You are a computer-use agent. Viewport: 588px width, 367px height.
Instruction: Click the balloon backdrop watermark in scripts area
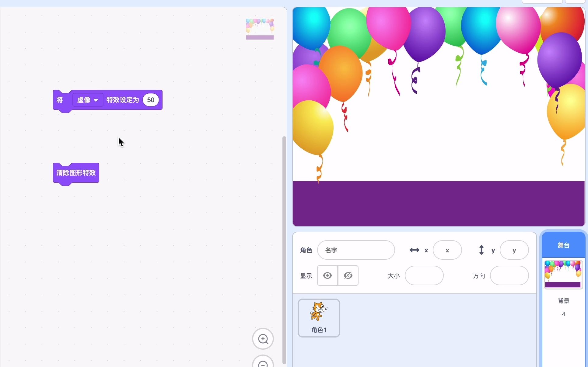[x=260, y=29]
